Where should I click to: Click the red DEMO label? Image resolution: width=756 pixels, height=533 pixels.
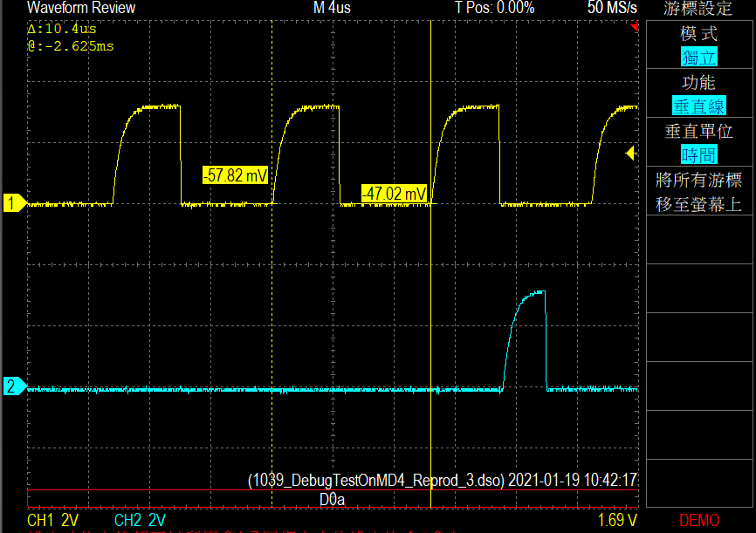click(x=699, y=520)
